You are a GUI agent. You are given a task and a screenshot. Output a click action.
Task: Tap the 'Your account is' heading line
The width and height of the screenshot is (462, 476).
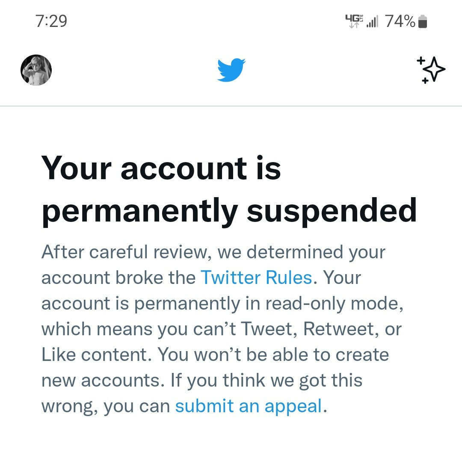161,168
